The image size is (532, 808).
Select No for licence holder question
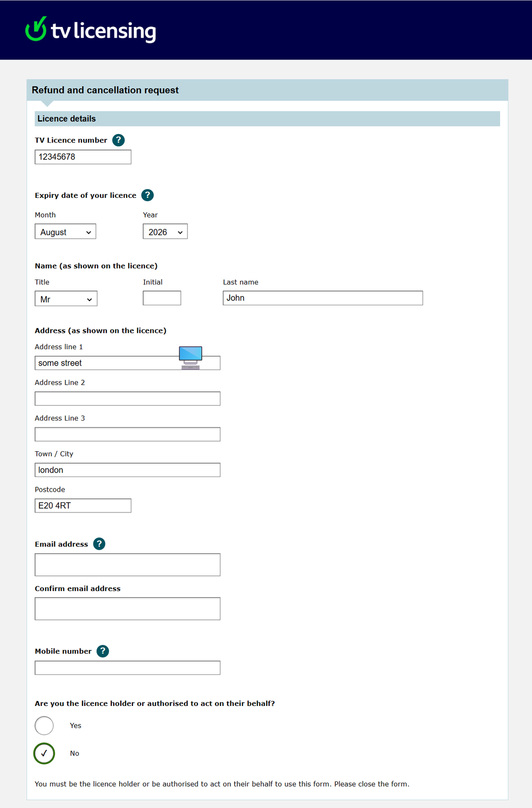(44, 753)
